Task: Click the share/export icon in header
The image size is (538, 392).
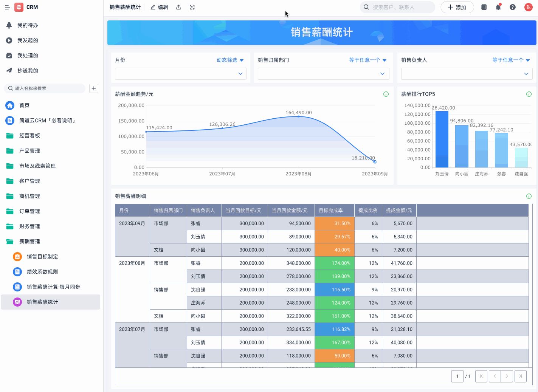Action: click(x=178, y=7)
